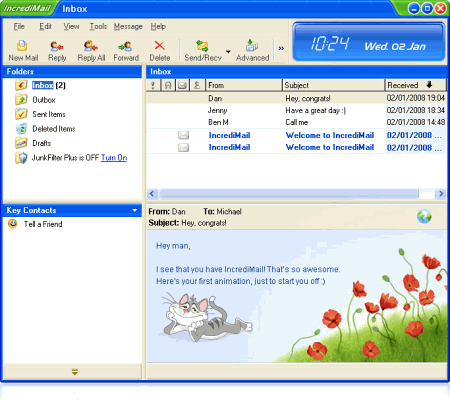
Task: Open the Send/Recv dropdown arrow
Action: tap(228, 52)
